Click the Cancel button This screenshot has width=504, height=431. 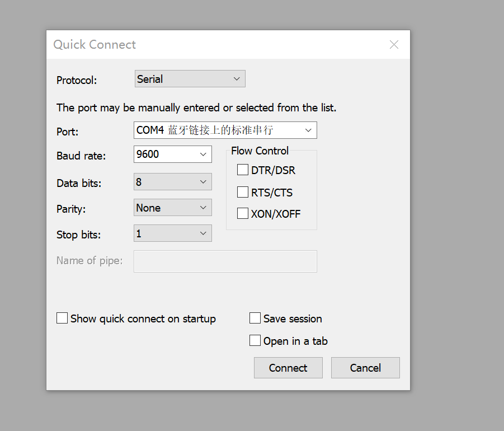pyautogui.click(x=365, y=368)
